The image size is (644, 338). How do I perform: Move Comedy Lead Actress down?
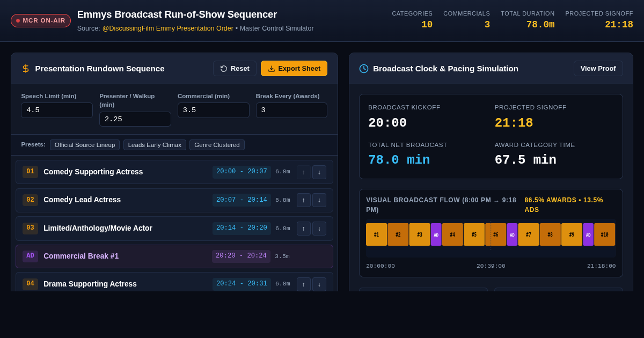click(319, 200)
